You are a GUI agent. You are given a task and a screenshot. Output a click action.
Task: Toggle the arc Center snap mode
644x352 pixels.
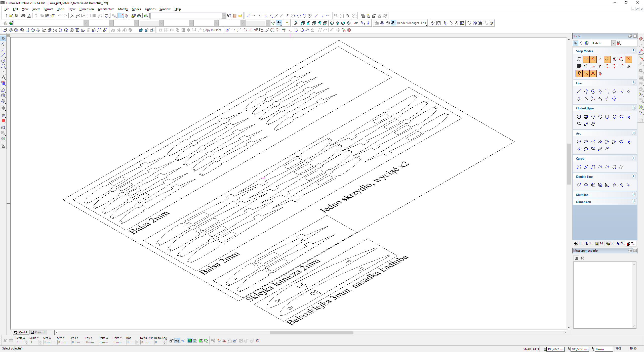point(607,59)
